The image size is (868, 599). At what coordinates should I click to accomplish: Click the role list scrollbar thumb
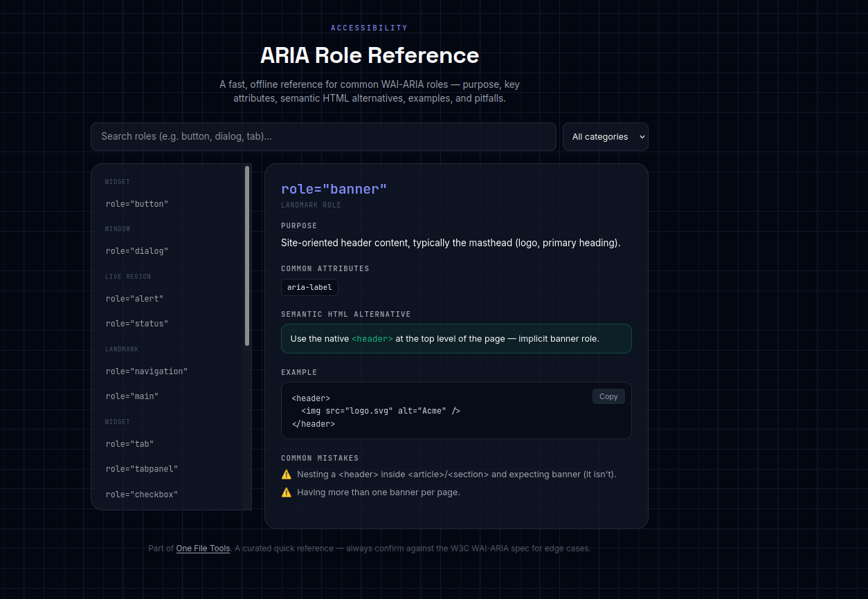pos(247,256)
